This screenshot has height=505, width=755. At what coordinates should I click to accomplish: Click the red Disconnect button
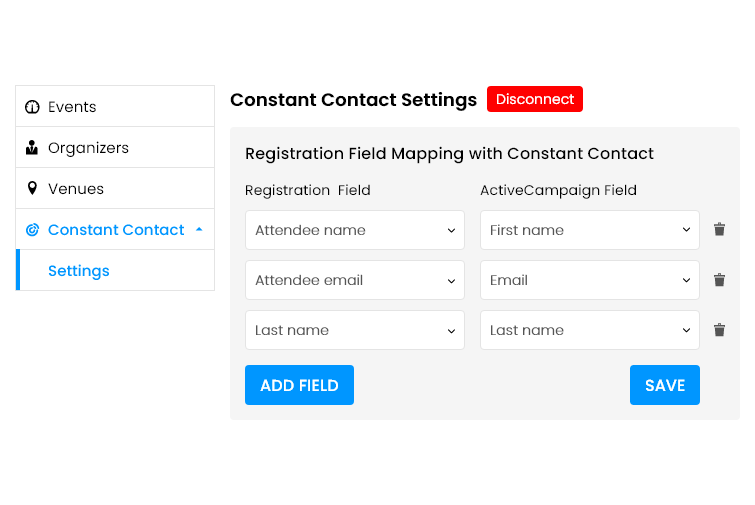(x=535, y=99)
